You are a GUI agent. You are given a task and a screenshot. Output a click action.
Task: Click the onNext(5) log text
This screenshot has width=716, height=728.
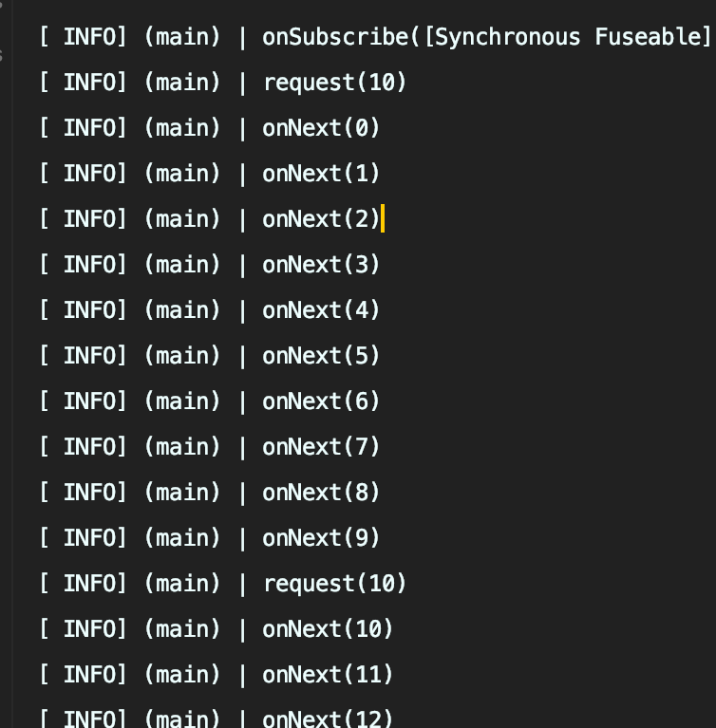[321, 356]
